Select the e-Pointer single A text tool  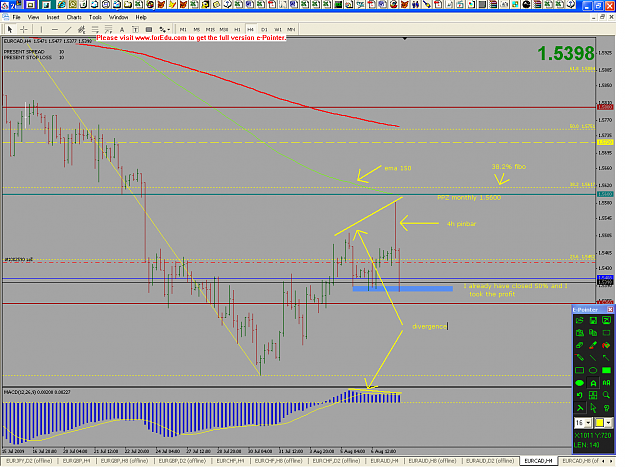point(593,383)
